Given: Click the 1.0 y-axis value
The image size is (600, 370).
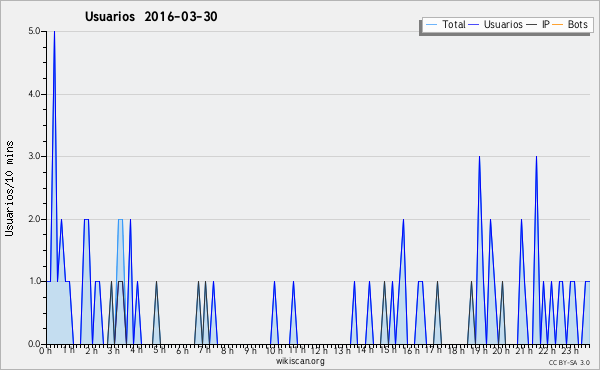Looking at the screenshot, I should tap(34, 281).
